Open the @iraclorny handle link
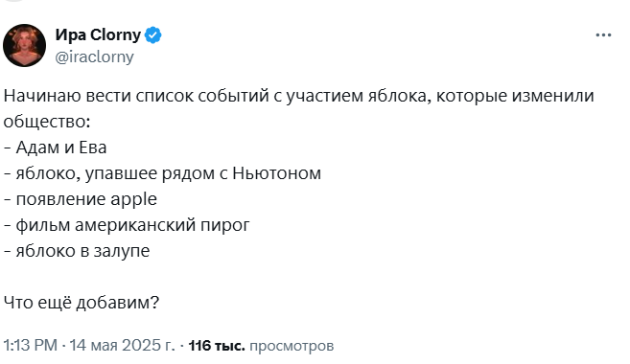This screenshot has height=364, width=630. coord(94,57)
